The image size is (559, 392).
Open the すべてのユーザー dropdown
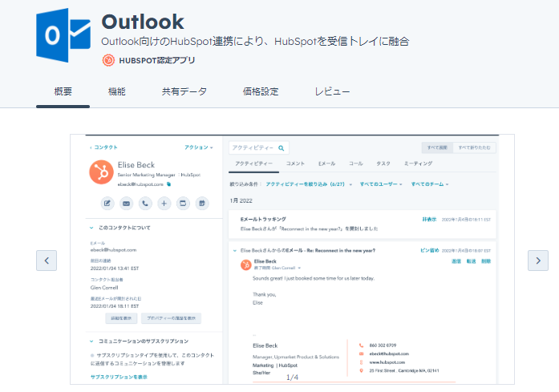coord(381,184)
